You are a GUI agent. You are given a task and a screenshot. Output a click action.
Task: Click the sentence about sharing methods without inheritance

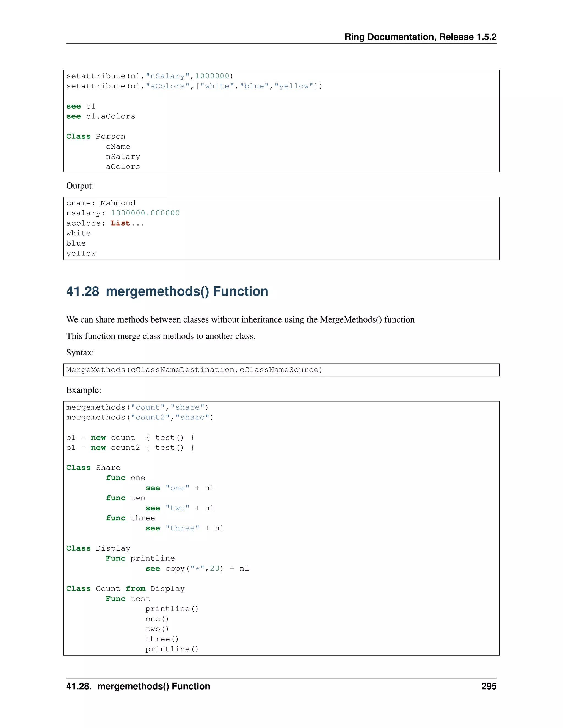(240, 320)
